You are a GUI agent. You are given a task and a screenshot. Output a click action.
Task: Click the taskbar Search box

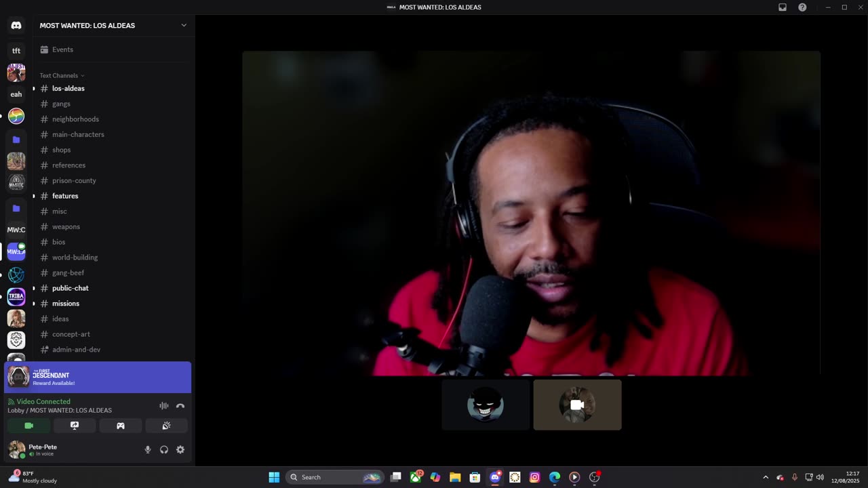point(335,477)
